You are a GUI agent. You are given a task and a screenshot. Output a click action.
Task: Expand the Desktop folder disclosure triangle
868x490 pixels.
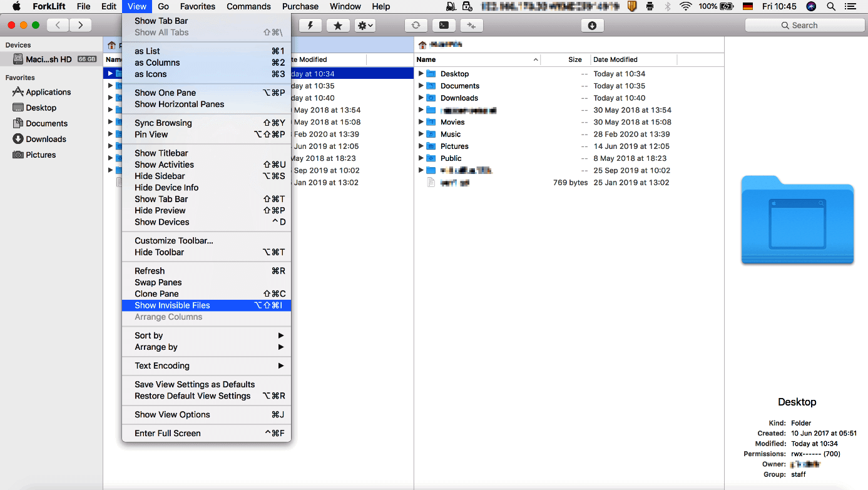(419, 73)
